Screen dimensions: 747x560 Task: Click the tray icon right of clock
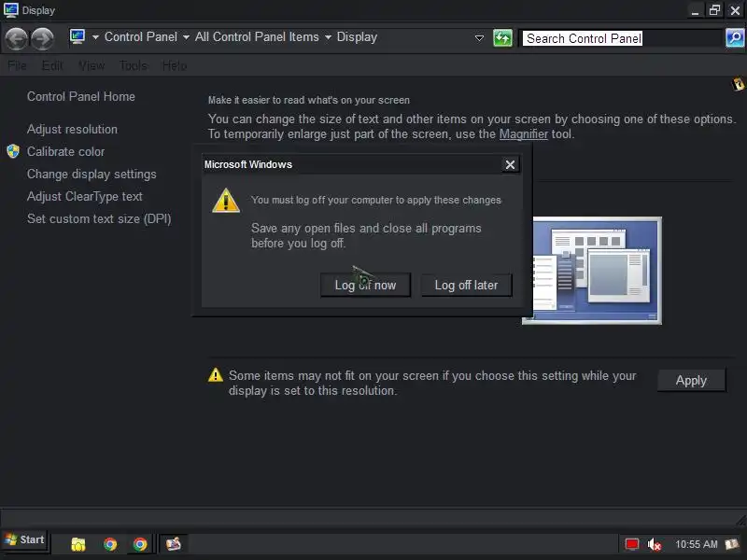732,544
